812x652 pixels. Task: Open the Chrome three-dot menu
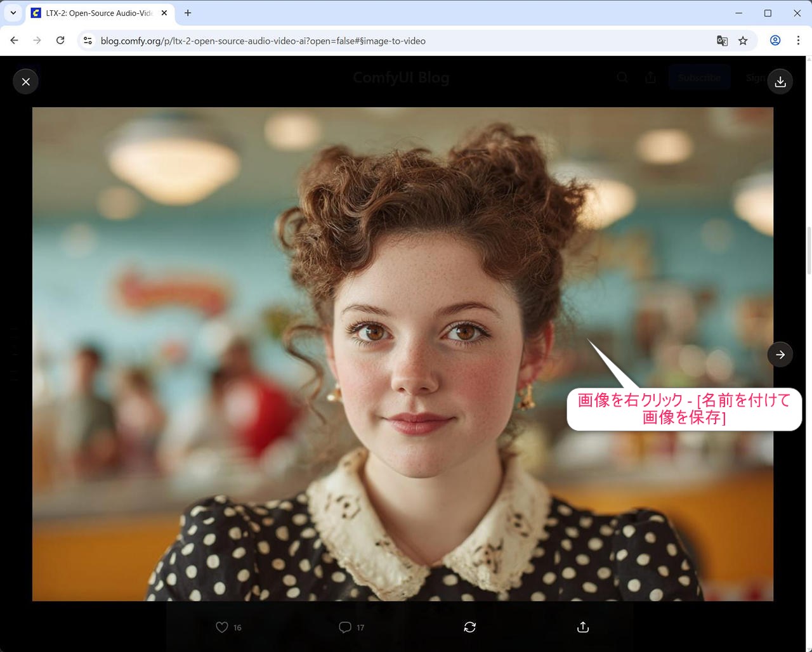(798, 41)
